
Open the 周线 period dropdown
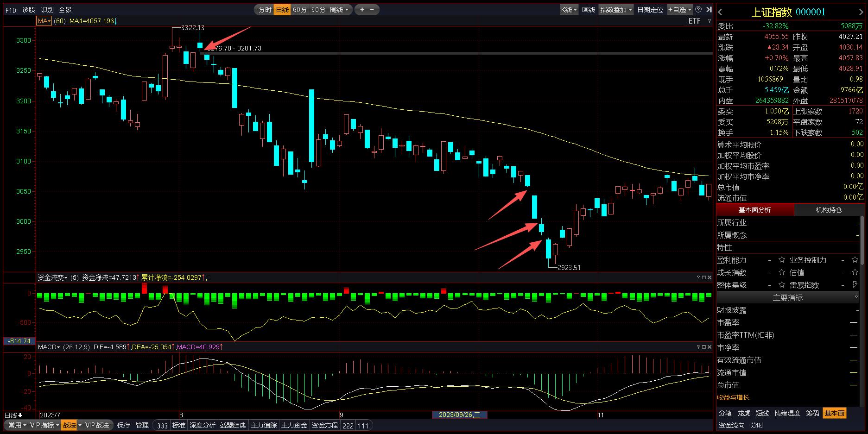(339, 10)
